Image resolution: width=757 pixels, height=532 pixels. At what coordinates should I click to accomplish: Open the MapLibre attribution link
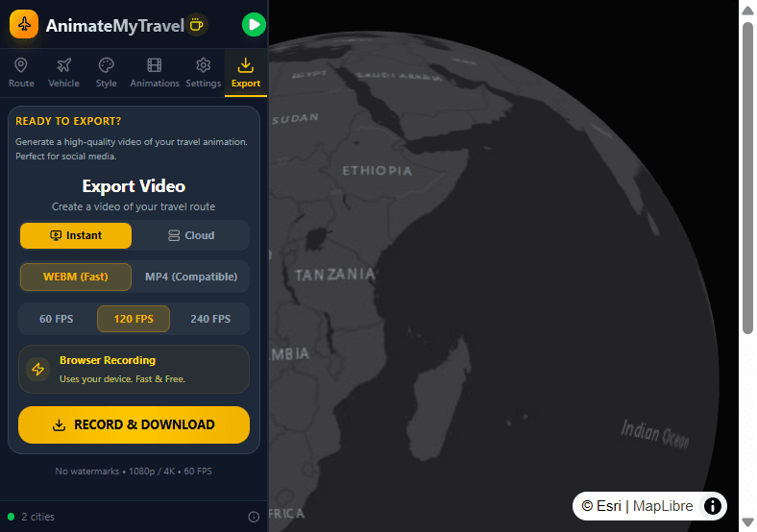(x=663, y=506)
